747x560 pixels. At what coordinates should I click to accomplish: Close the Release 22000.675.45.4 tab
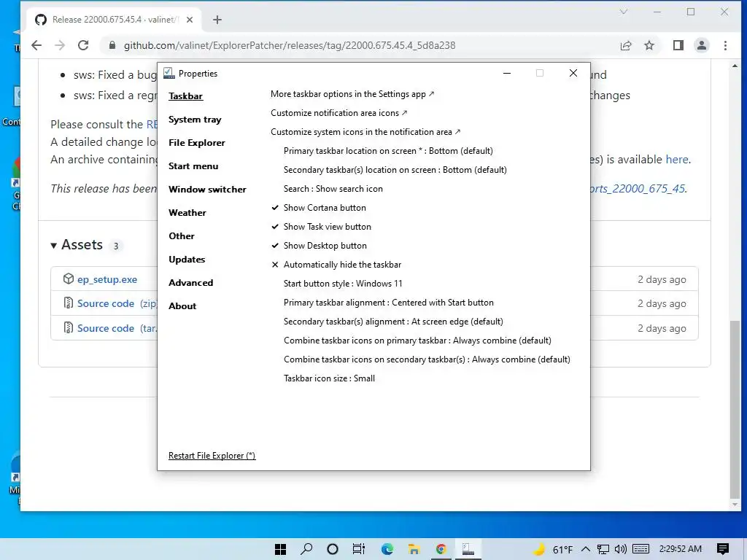(190, 20)
